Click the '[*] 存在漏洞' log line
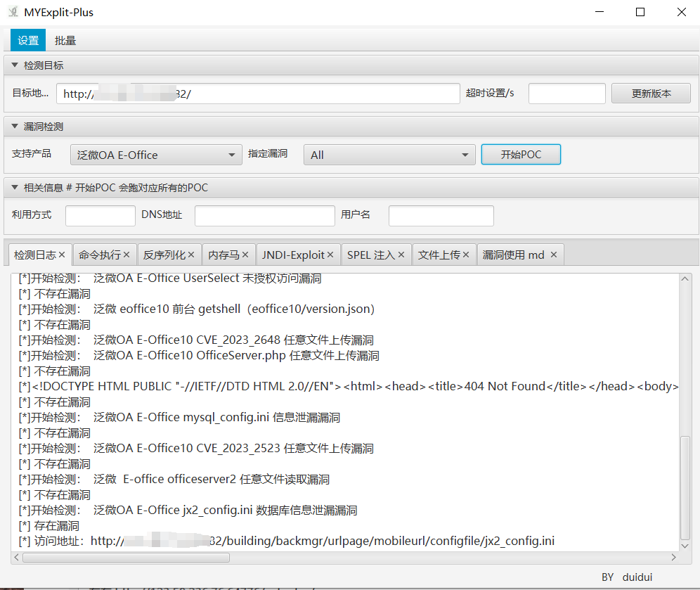700x590 pixels. [48, 526]
